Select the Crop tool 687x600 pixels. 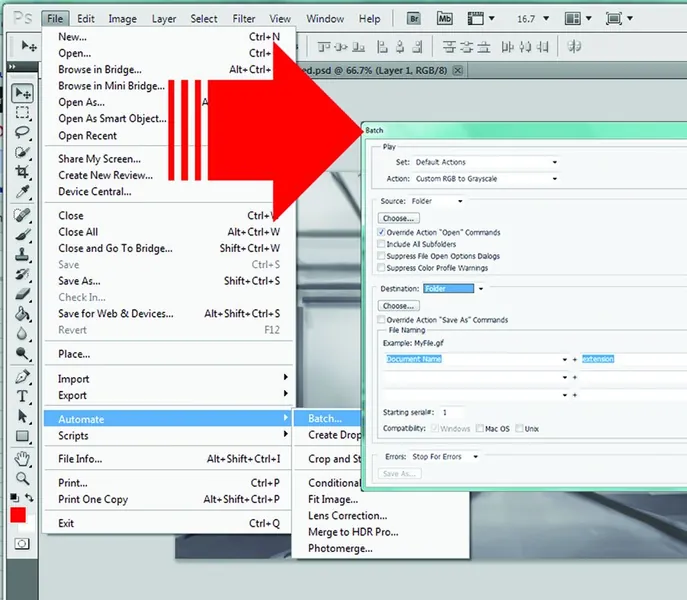point(22,171)
